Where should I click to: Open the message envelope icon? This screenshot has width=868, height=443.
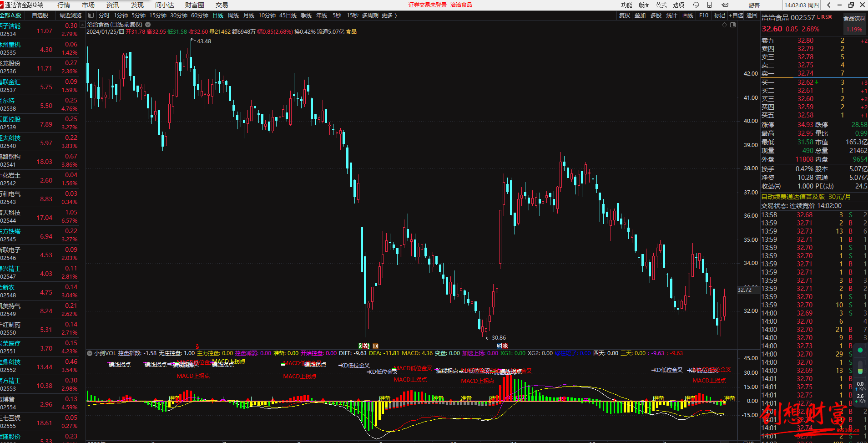tap(725, 5)
